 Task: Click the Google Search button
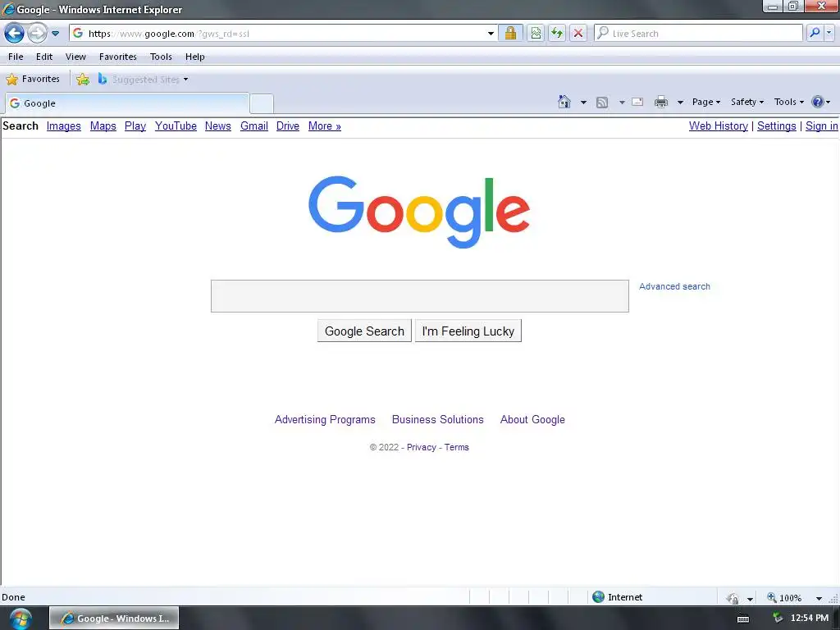[x=364, y=331]
